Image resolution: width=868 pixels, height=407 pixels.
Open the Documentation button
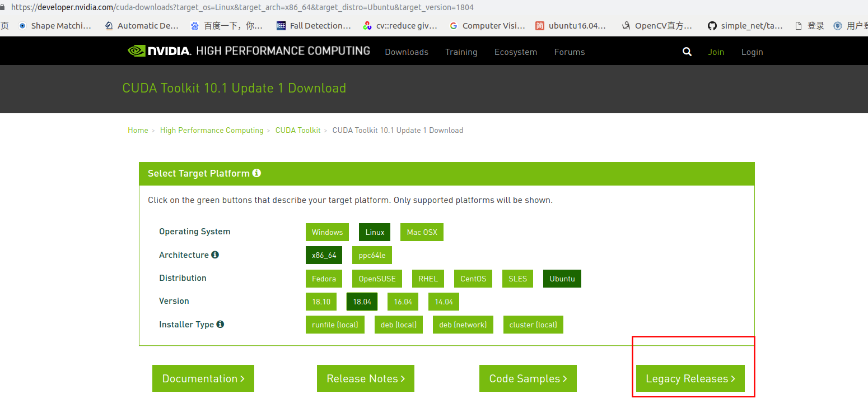pos(203,378)
